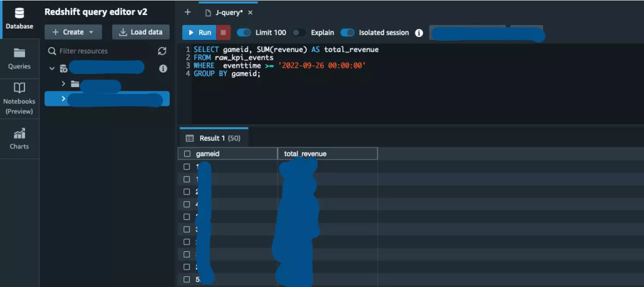Select the Result 1 (50) tab

(213, 138)
